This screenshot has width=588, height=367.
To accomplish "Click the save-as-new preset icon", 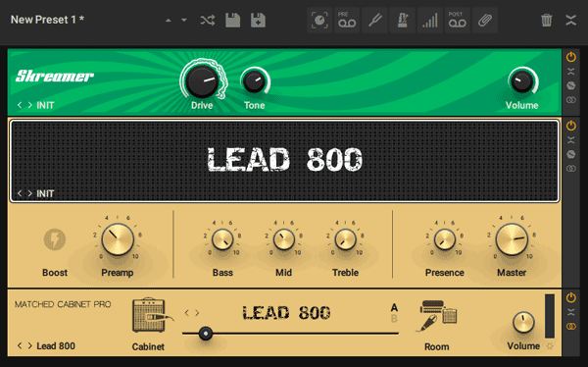I will pos(258,20).
